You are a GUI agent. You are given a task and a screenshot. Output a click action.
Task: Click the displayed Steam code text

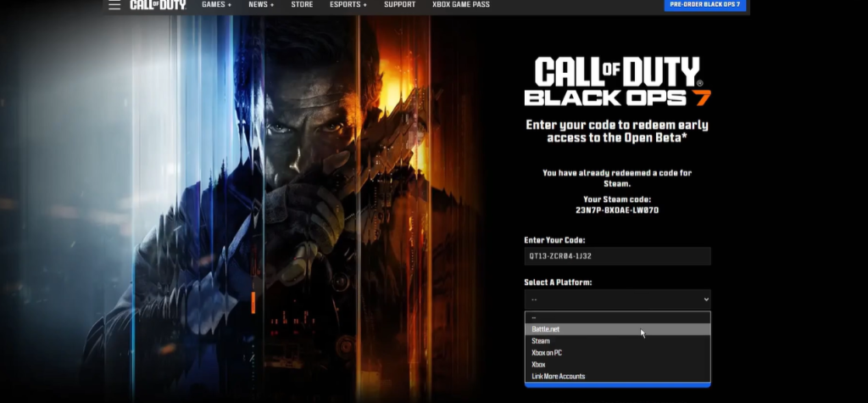coord(617,210)
